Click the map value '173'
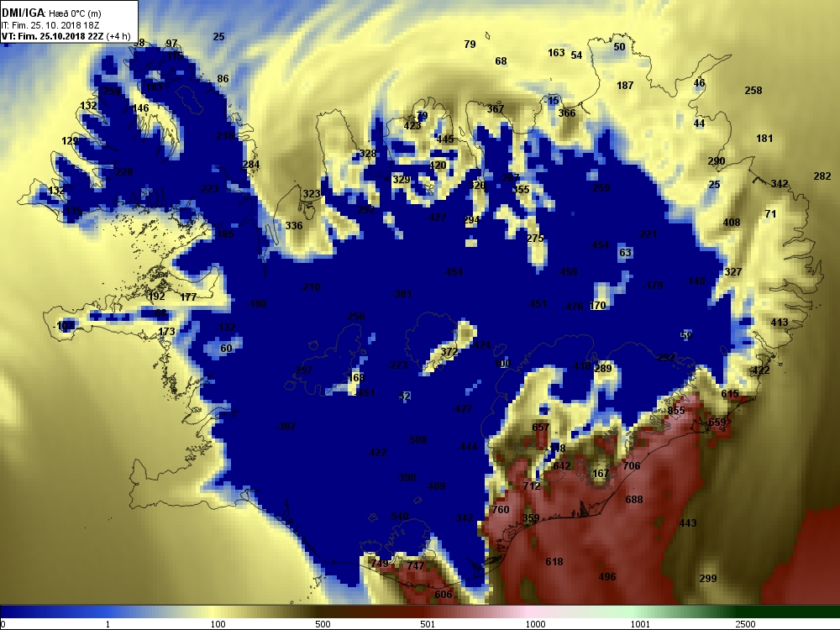840x630 pixels. point(166,332)
